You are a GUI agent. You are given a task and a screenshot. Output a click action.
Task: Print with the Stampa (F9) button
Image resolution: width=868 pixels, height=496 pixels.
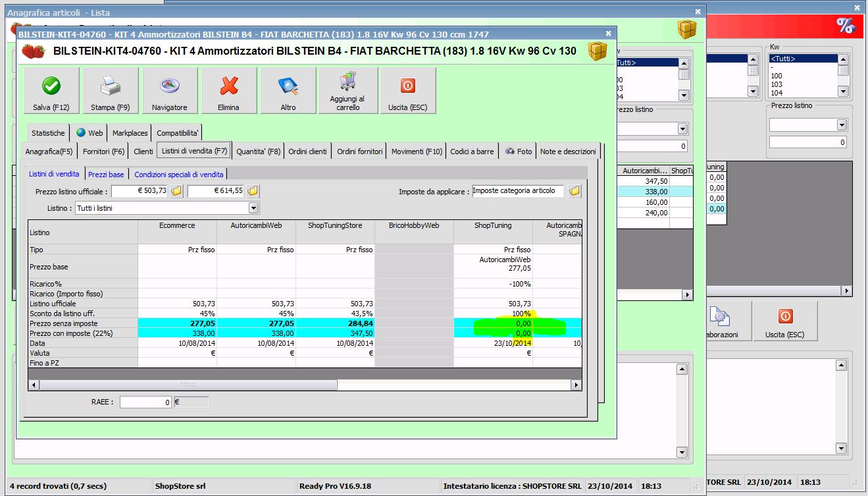(111, 91)
